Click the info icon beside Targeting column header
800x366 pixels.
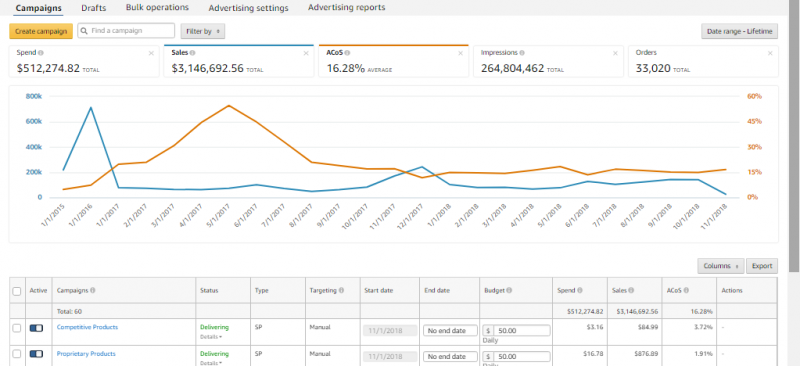pos(341,290)
